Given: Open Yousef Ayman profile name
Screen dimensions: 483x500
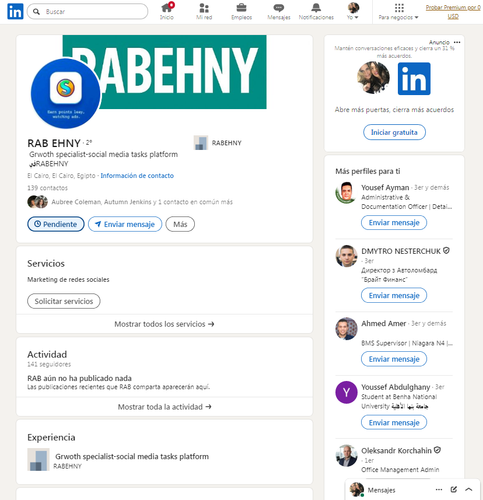Looking at the screenshot, I should pyautogui.click(x=385, y=188).
